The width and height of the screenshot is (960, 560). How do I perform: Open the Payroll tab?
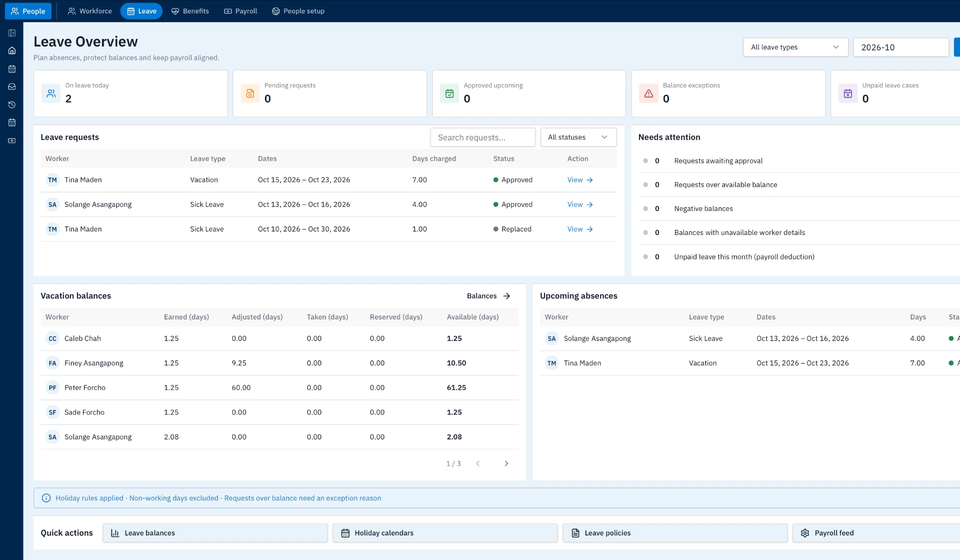click(x=240, y=11)
